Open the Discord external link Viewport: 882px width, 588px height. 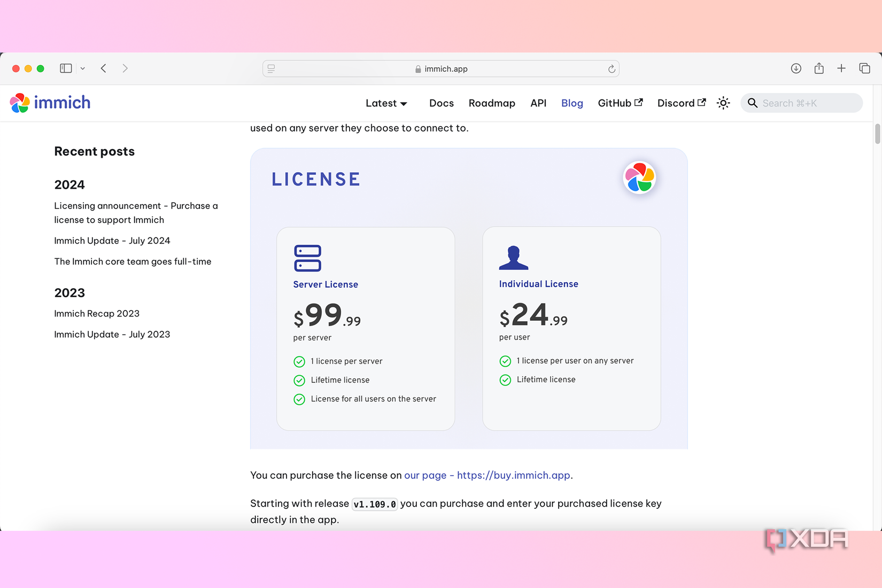[682, 103]
